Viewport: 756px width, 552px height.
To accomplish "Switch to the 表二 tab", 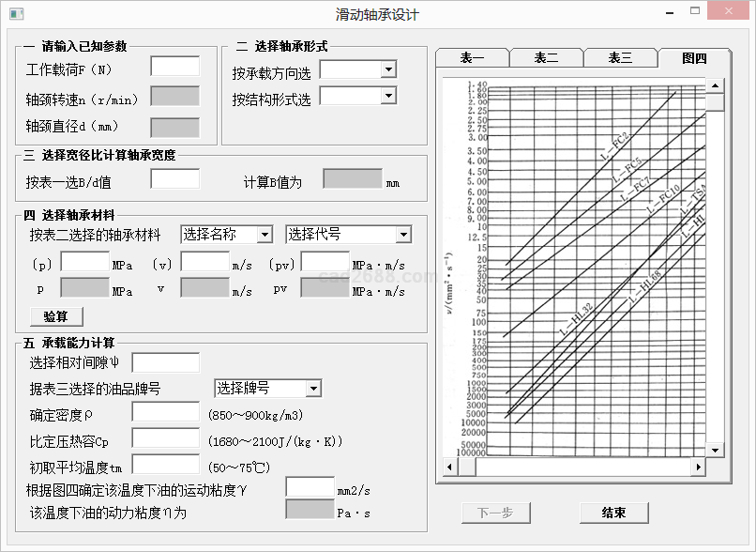I will click(x=546, y=58).
